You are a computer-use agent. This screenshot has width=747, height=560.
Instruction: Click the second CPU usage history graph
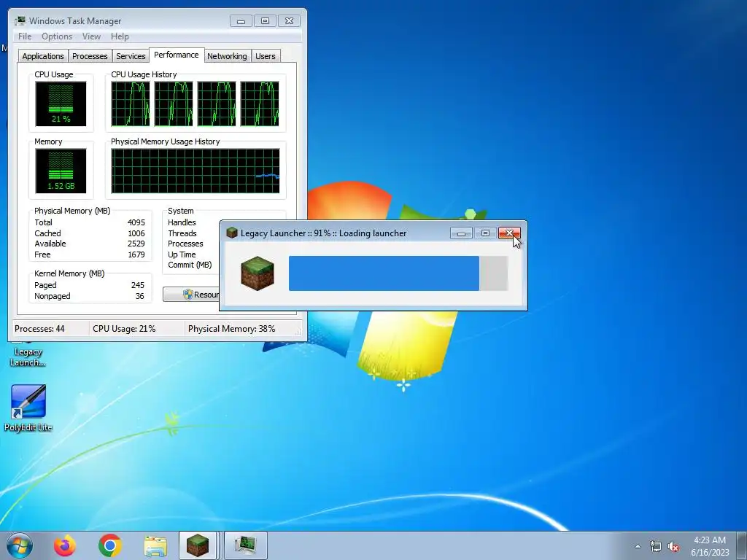[174, 104]
